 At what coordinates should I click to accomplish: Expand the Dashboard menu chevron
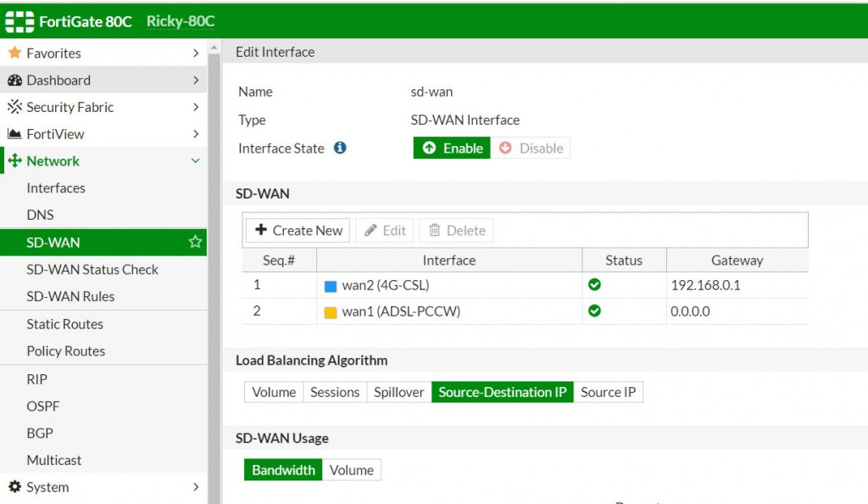tap(196, 81)
